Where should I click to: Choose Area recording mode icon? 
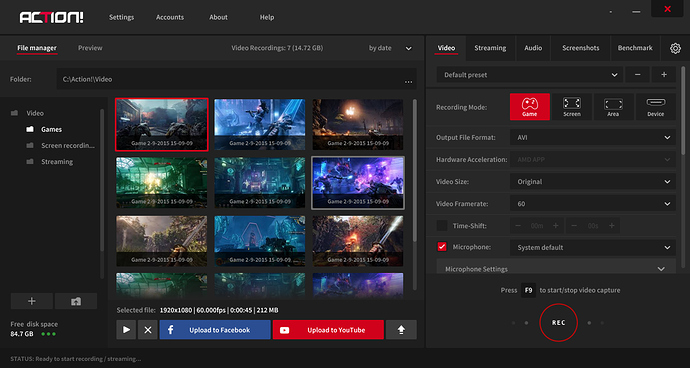click(x=613, y=107)
